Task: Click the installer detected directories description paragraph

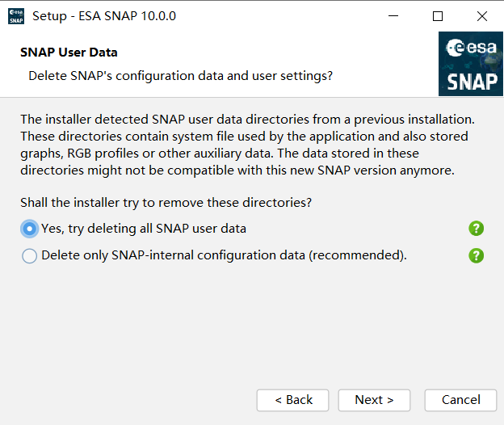Action: tap(247, 145)
